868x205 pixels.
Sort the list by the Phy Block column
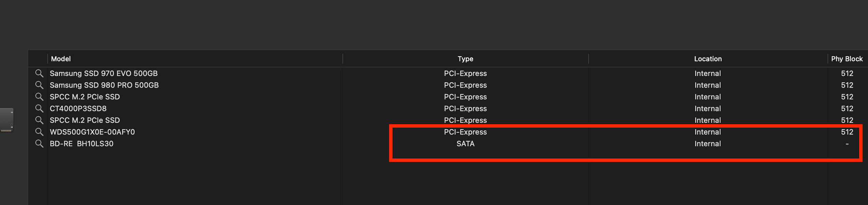pyautogui.click(x=847, y=59)
